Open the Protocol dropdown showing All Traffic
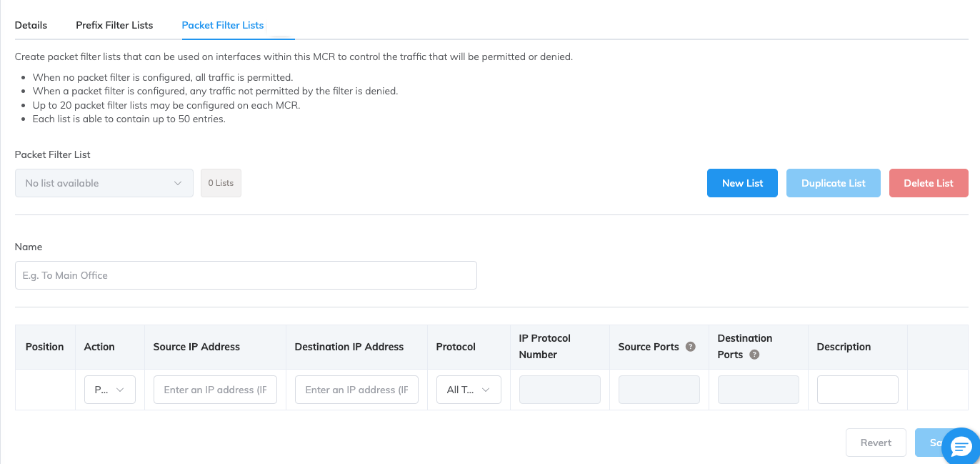The width and height of the screenshot is (980, 464). tap(469, 389)
